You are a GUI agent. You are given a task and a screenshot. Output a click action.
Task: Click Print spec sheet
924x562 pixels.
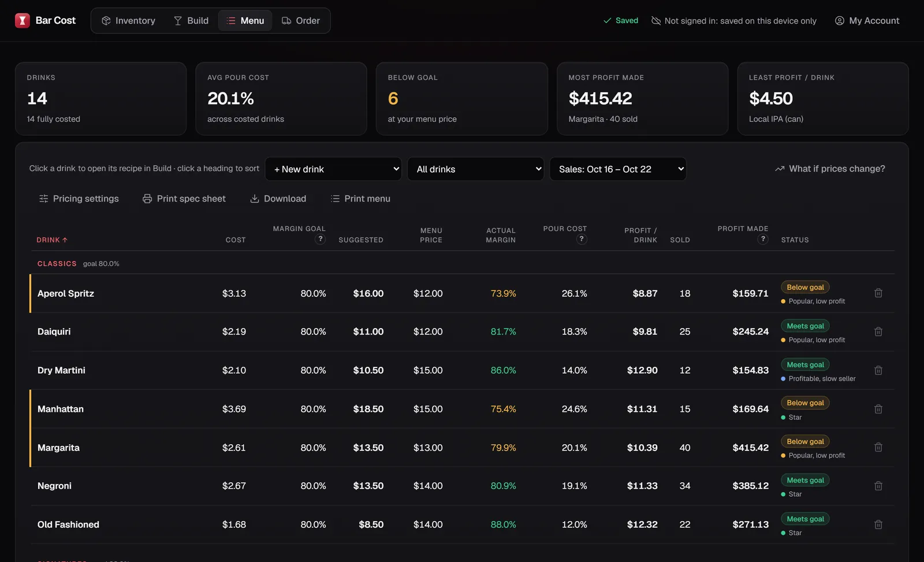(x=184, y=199)
